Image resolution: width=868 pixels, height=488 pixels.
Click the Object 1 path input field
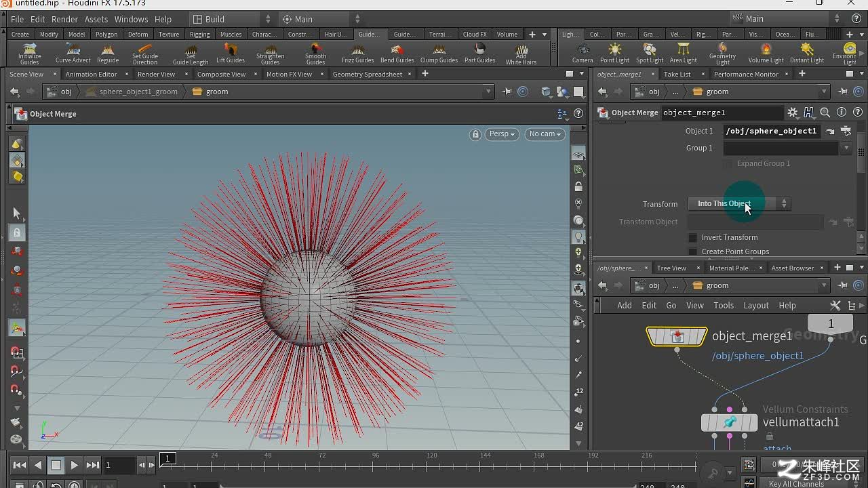[773, 131]
